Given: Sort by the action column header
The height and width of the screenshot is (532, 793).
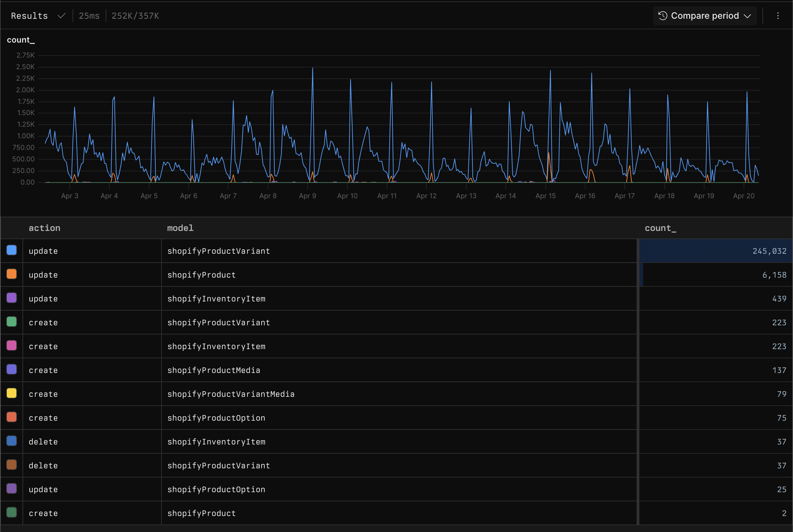Looking at the screenshot, I should [x=44, y=228].
